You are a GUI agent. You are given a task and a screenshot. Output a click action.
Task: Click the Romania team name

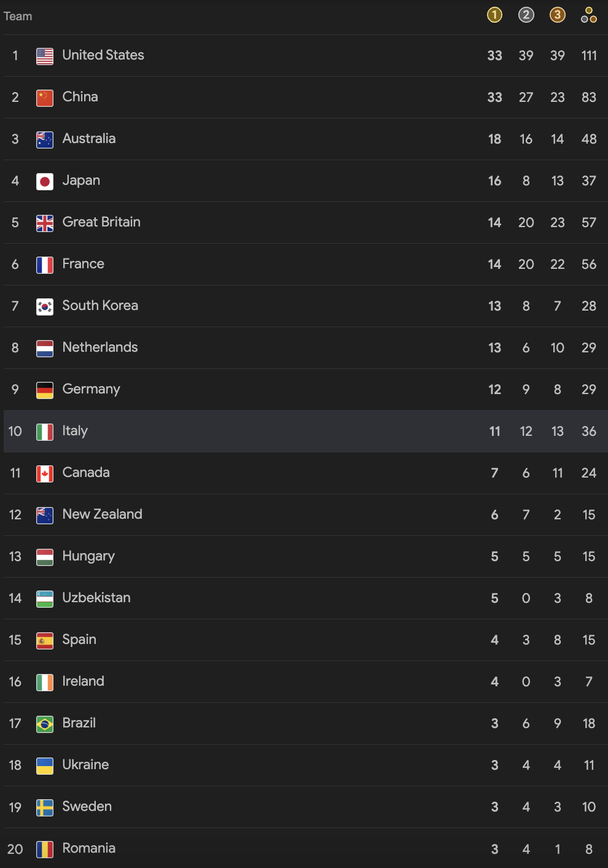[89, 848]
